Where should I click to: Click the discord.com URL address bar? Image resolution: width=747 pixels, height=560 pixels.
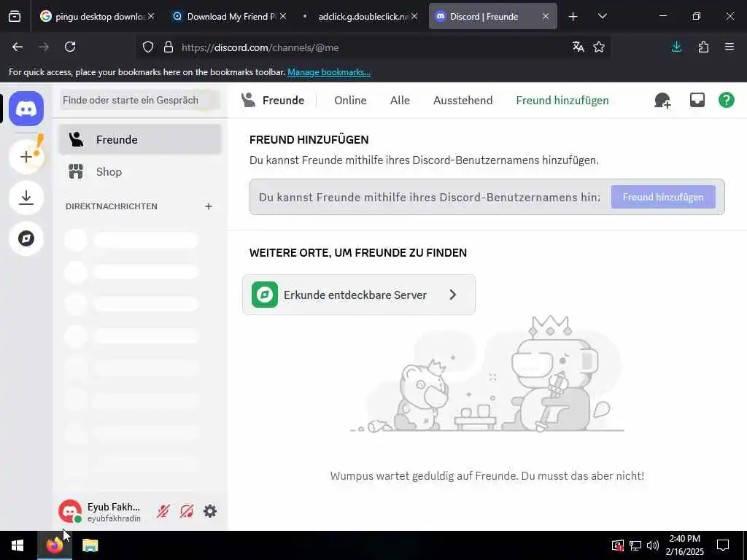click(x=373, y=47)
